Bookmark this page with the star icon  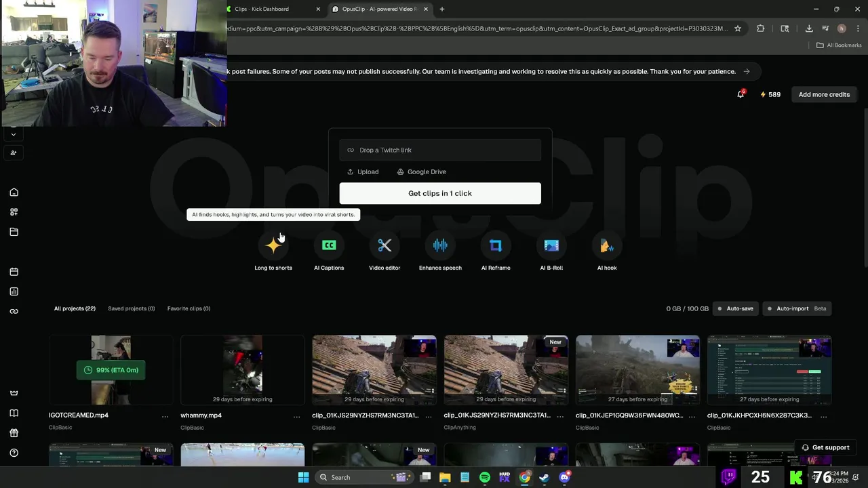[738, 28]
